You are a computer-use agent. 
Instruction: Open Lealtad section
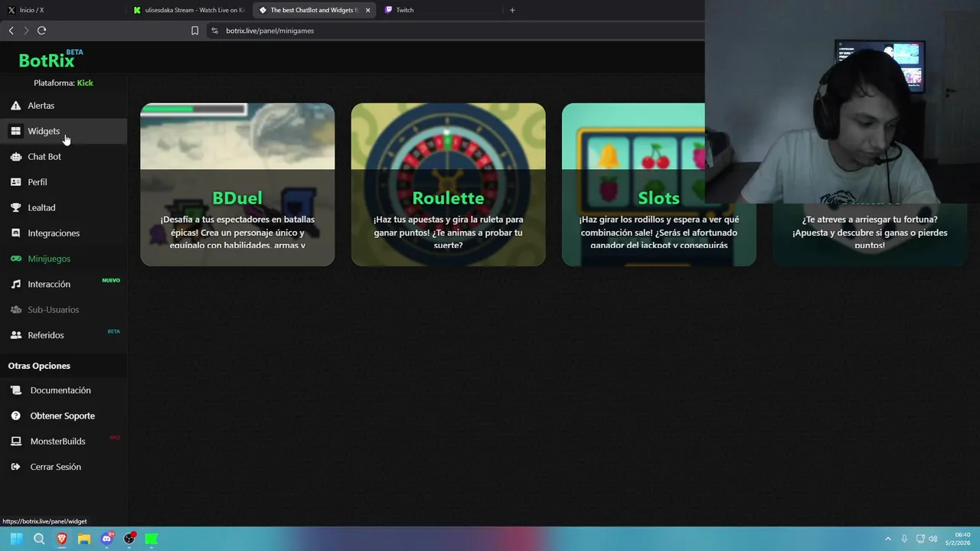41,207
